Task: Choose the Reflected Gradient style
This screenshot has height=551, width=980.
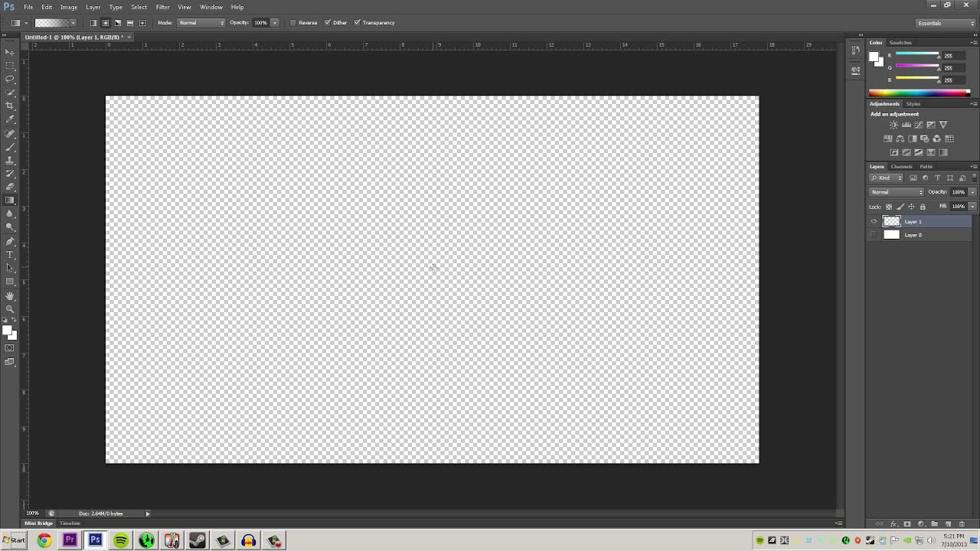Action: coord(130,23)
